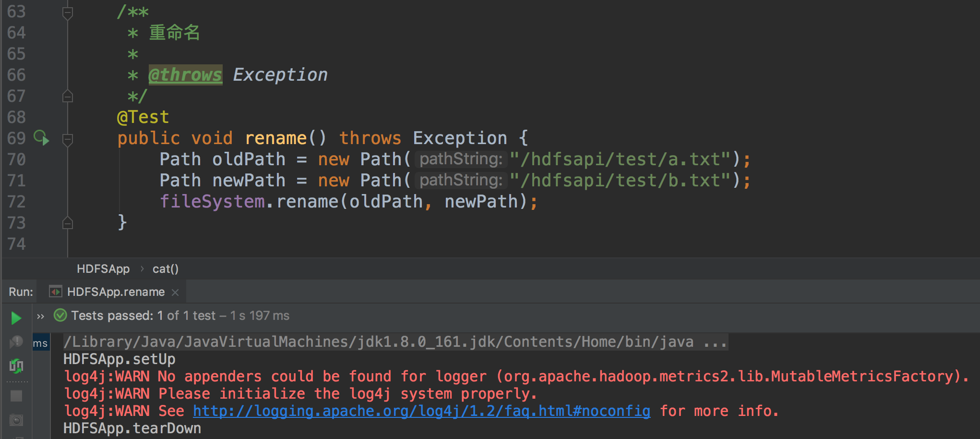980x439 pixels.
Task: Click line number 70 in the gutter
Action: [x=16, y=159]
